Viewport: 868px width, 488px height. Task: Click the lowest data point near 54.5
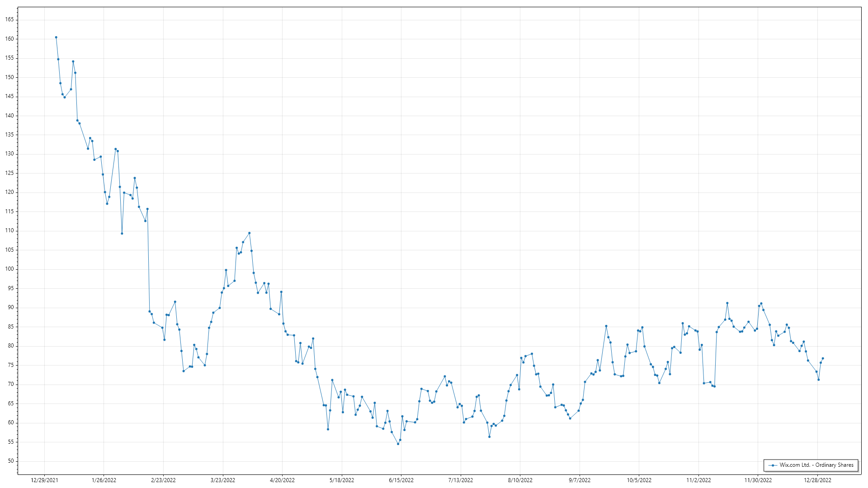click(x=398, y=444)
